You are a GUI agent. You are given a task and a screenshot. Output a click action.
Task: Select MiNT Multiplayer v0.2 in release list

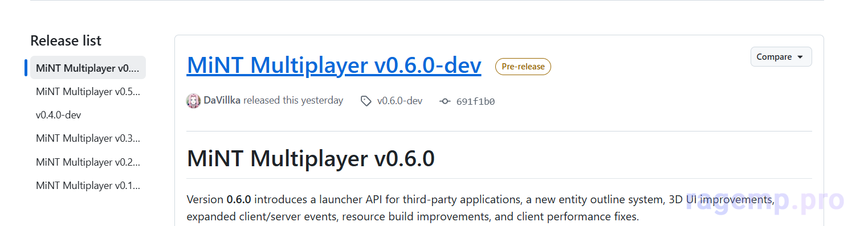88,162
